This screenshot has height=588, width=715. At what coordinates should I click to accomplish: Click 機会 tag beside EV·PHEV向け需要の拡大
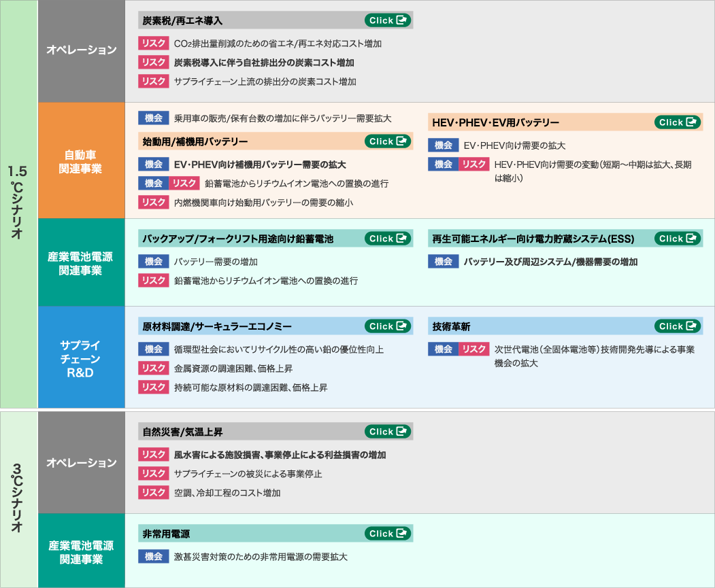[x=444, y=145]
